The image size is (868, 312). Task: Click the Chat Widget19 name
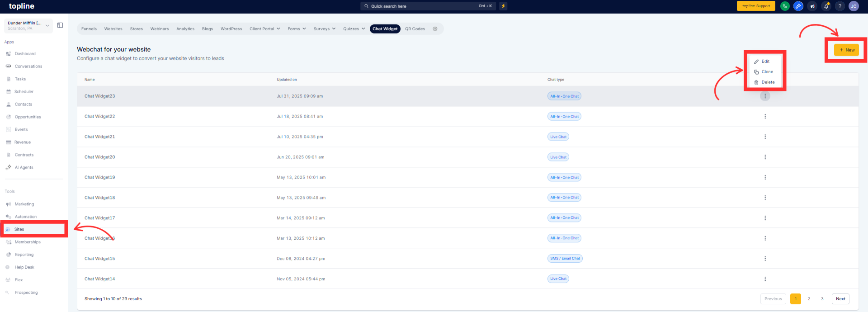[99, 178]
